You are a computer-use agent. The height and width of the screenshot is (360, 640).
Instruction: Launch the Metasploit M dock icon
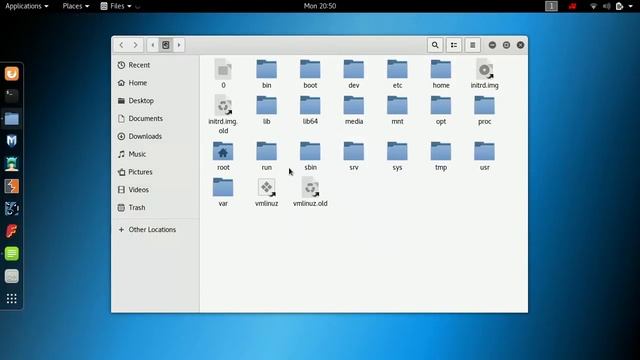[x=12, y=141]
